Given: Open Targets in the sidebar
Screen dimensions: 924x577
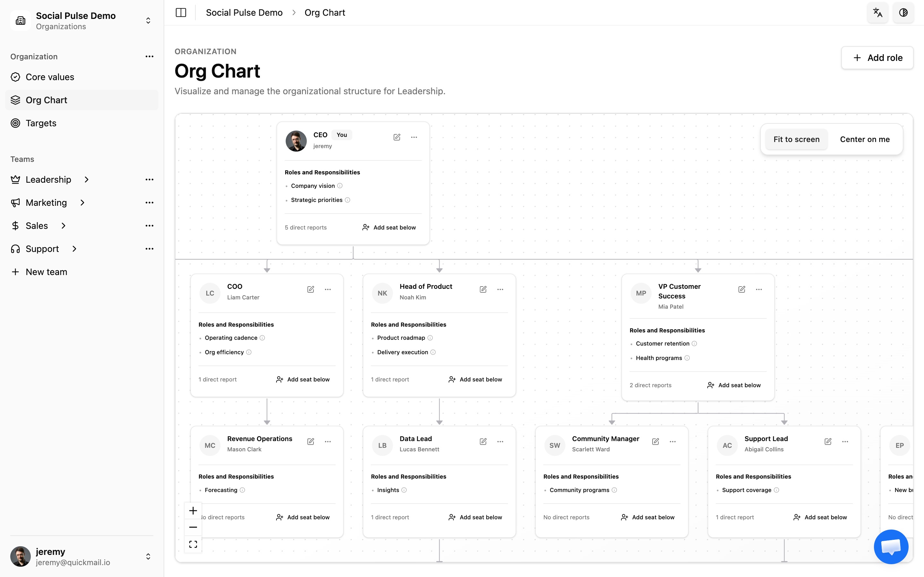Looking at the screenshot, I should tap(41, 123).
